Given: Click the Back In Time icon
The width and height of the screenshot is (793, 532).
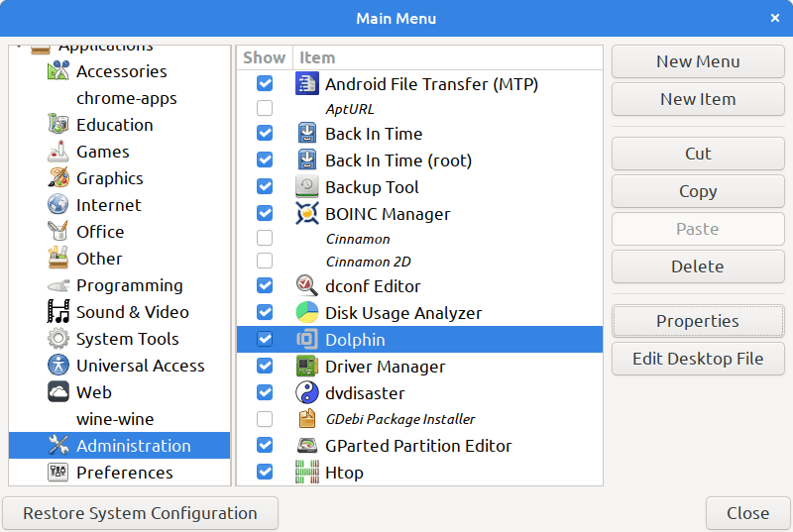Looking at the screenshot, I should coord(307,134).
